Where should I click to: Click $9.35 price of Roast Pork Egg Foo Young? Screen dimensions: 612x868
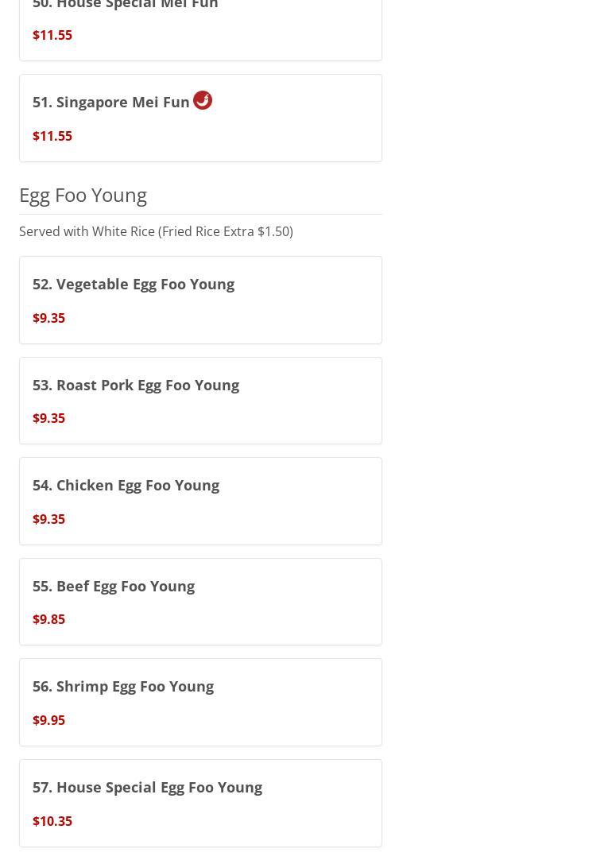48,418
